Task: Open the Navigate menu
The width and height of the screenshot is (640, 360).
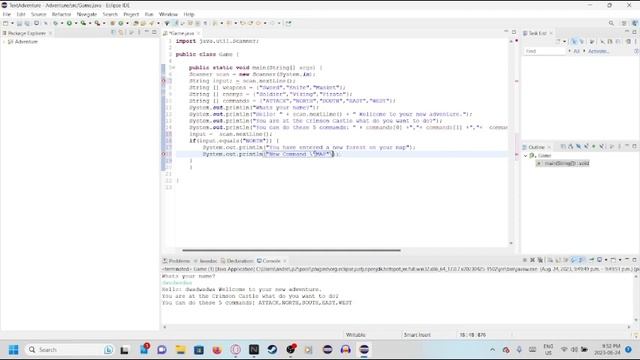Action: click(x=87, y=14)
